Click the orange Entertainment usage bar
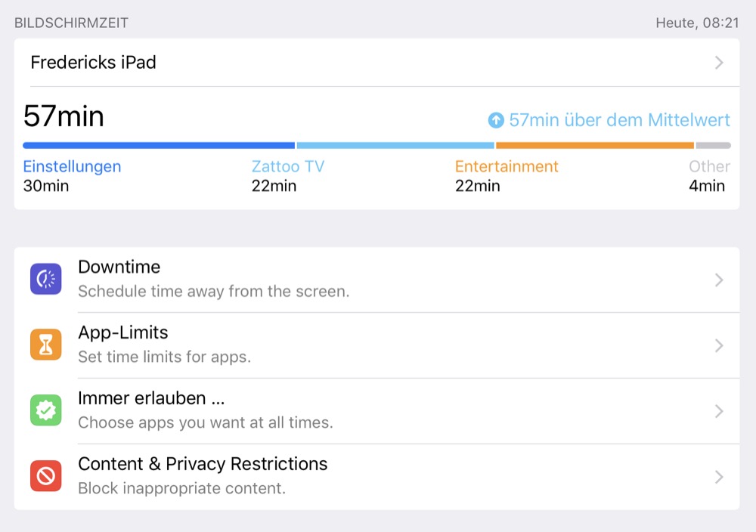The width and height of the screenshot is (756, 532). point(595,145)
